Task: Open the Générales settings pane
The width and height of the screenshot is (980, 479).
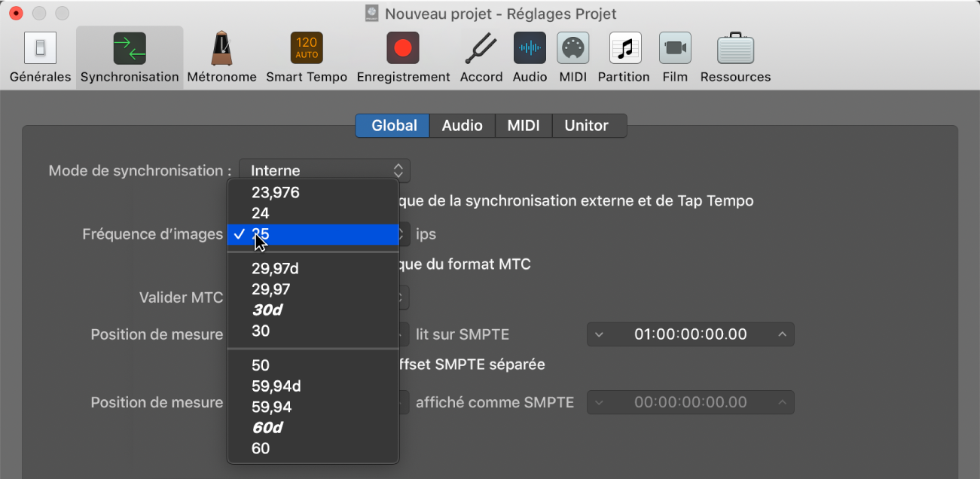Action: tap(40, 58)
